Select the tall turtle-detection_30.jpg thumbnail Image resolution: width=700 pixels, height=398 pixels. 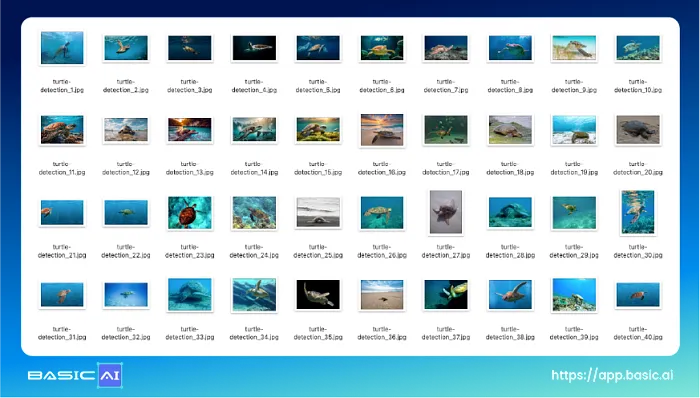638,212
